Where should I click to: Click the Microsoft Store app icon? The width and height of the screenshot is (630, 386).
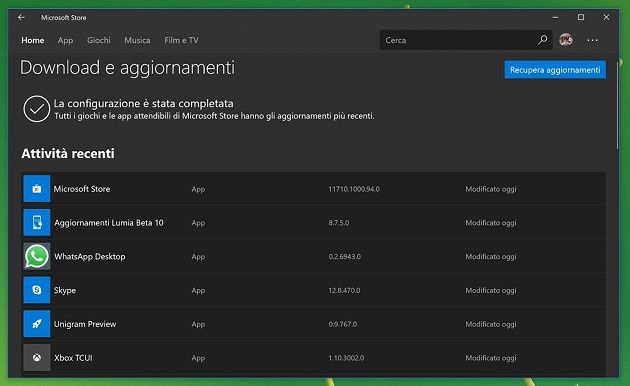[x=37, y=188]
